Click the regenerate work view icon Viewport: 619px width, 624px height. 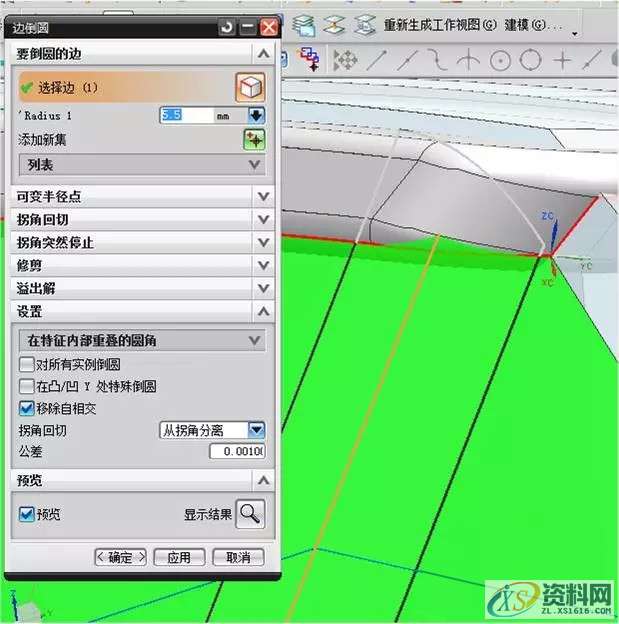pos(365,25)
